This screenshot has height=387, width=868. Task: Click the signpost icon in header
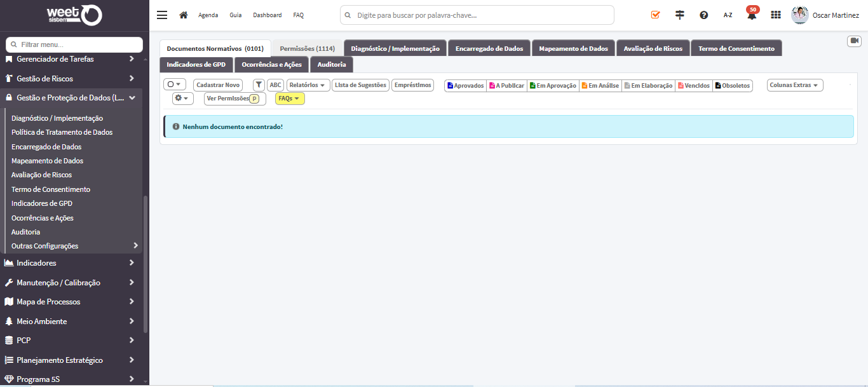[x=680, y=15]
